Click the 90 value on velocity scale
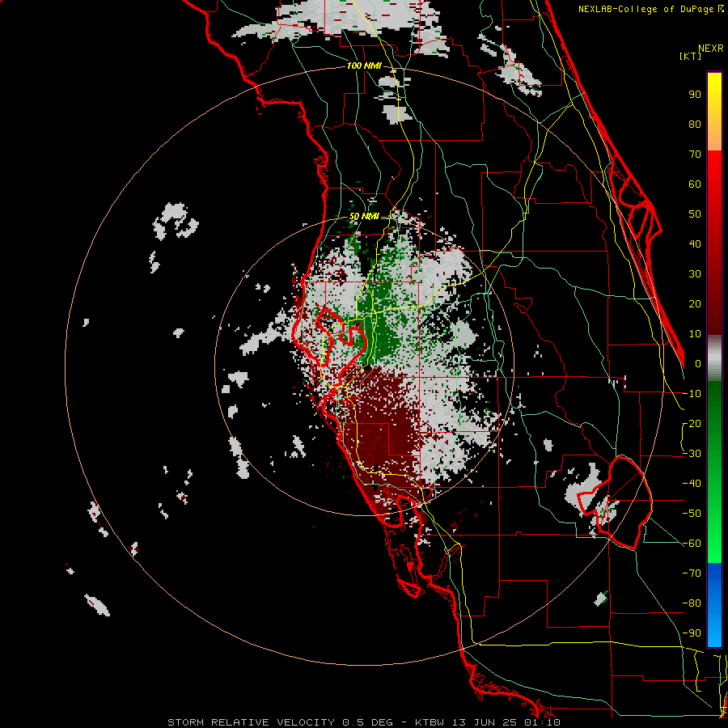The height and width of the screenshot is (728, 728). click(695, 95)
